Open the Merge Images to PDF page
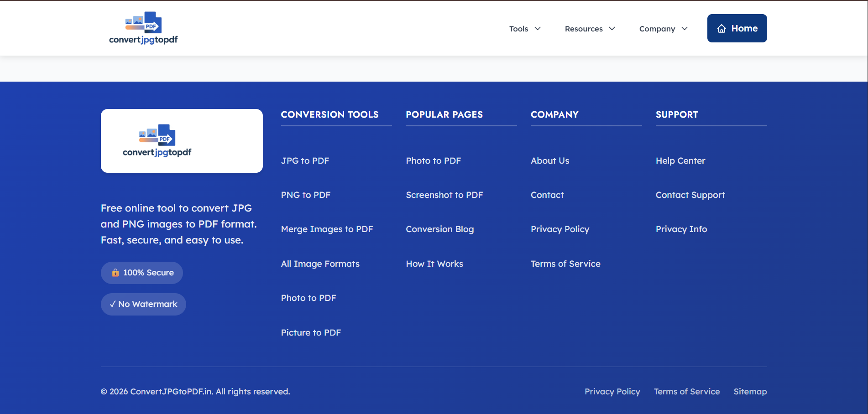The width and height of the screenshot is (868, 414). (327, 229)
